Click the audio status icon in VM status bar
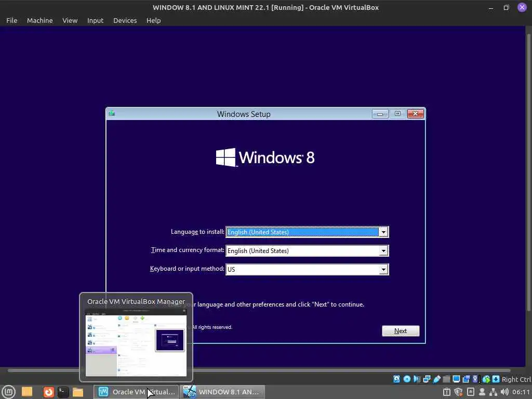The width and height of the screenshot is (532, 399). pyautogui.click(x=417, y=379)
